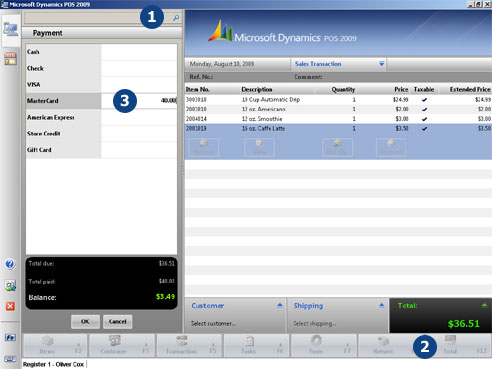Viewport: 492px width, 369px height.
Task: Select the 12 oz. Smoothie row
Action: click(x=338, y=119)
